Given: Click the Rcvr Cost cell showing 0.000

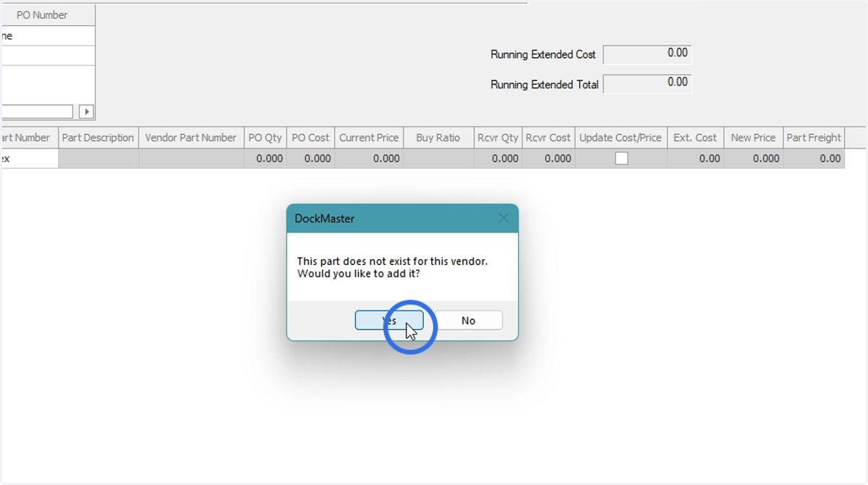Looking at the screenshot, I should pos(548,159).
